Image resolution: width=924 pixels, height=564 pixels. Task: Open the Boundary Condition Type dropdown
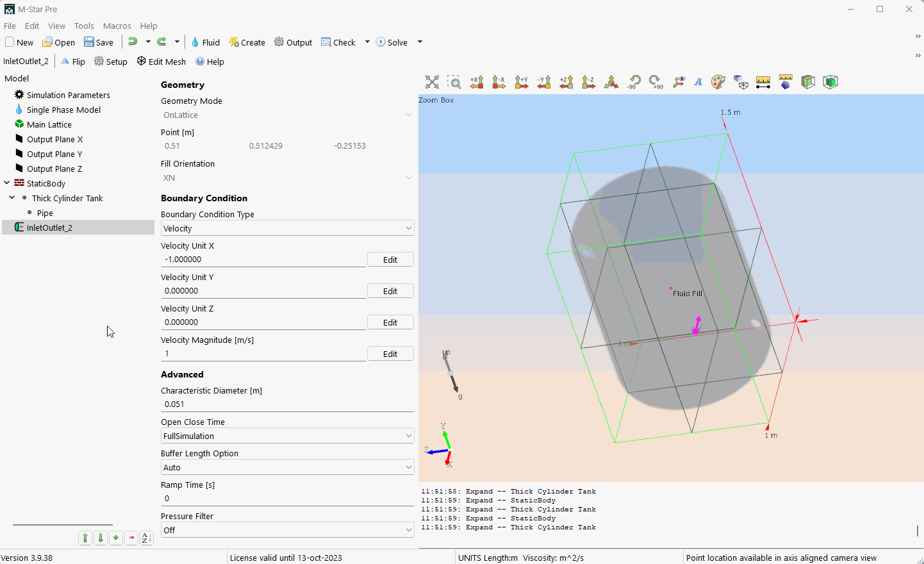coord(287,228)
